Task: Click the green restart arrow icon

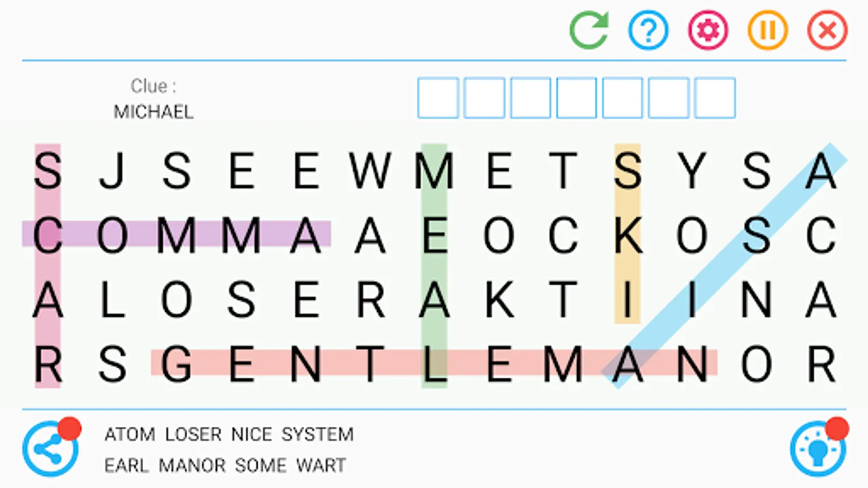Action: [589, 30]
